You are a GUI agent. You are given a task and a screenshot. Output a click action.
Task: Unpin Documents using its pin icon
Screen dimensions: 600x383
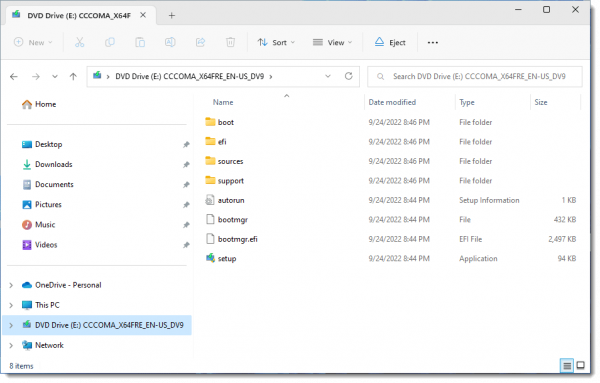(186, 185)
